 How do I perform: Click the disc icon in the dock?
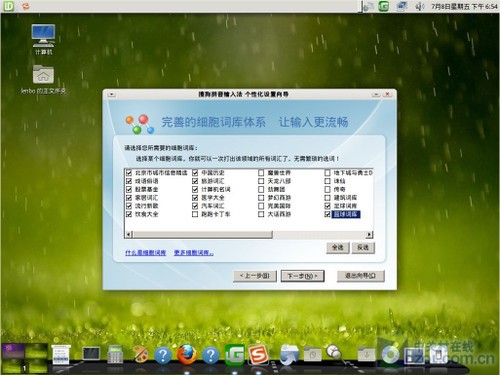click(x=390, y=355)
